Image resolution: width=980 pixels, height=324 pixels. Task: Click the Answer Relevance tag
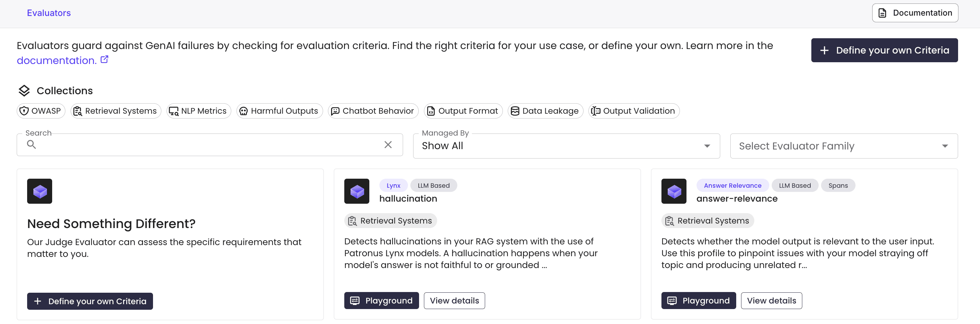pyautogui.click(x=732, y=186)
